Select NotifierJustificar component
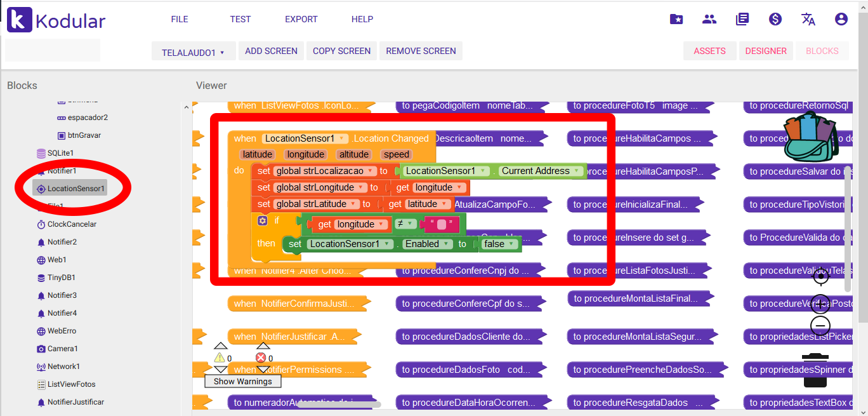 click(x=70, y=402)
